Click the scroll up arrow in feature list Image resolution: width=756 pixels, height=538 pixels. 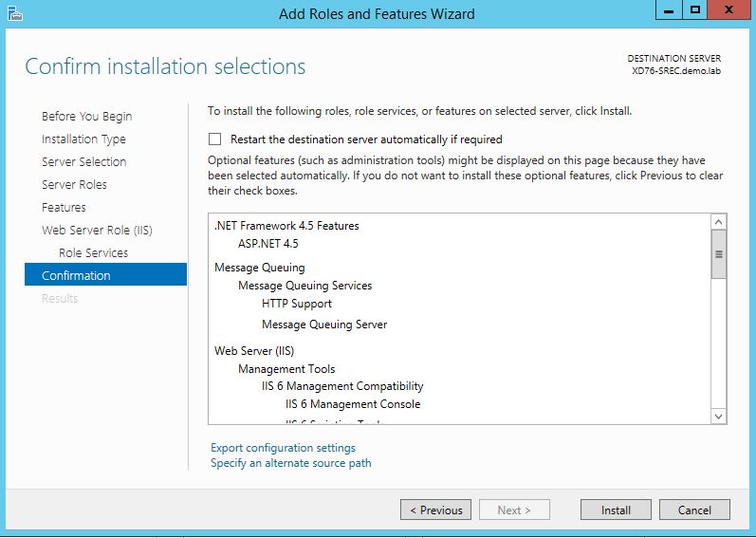tap(718, 222)
